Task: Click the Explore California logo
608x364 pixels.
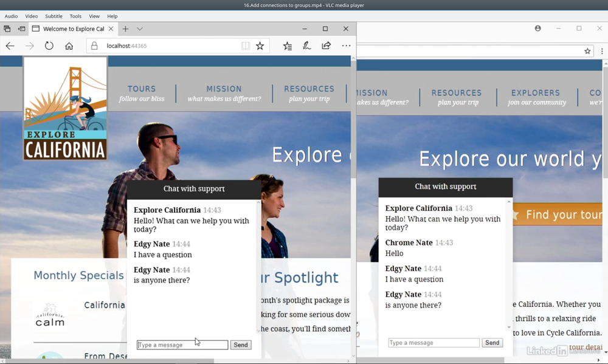Action: (65, 109)
